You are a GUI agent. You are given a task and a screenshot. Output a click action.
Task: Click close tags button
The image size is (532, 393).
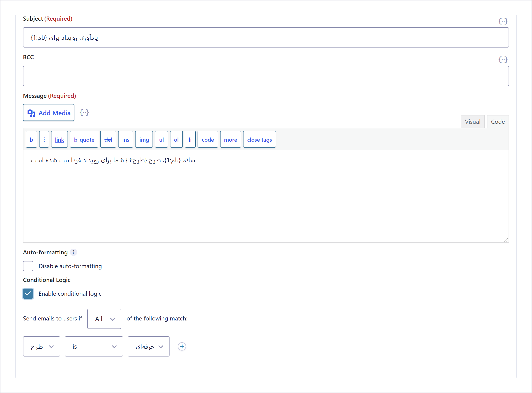tap(260, 139)
